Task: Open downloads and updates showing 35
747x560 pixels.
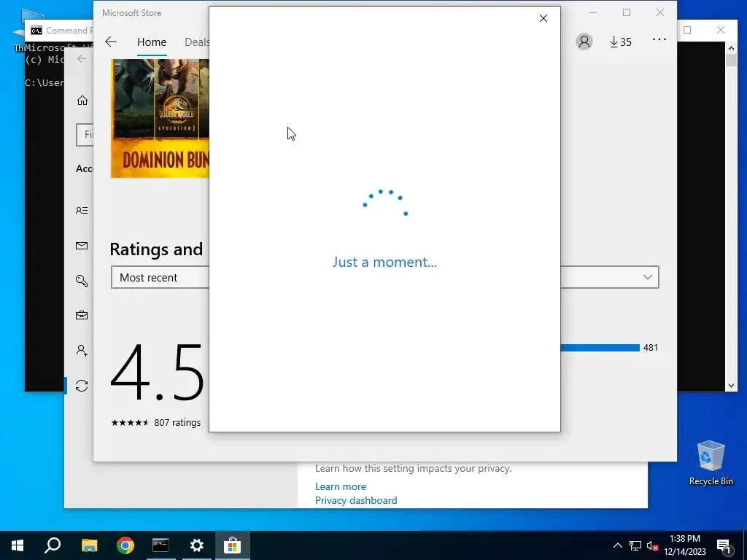Action: coord(620,42)
